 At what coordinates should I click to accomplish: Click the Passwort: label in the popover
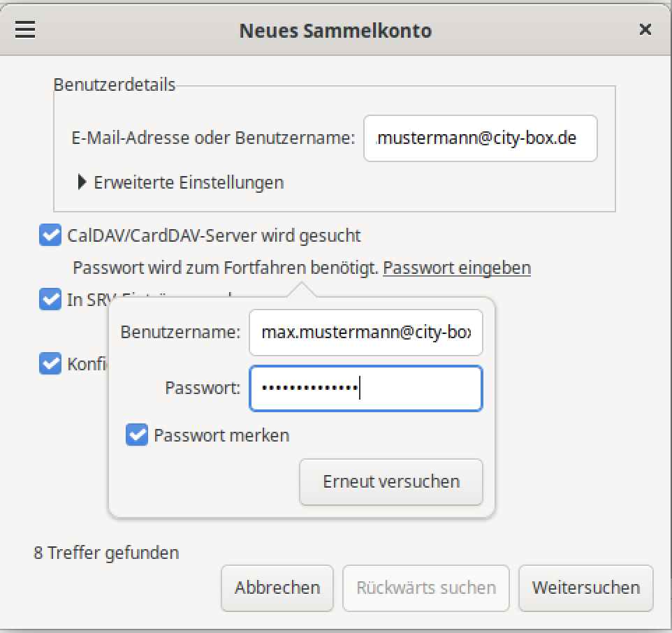[x=203, y=388]
